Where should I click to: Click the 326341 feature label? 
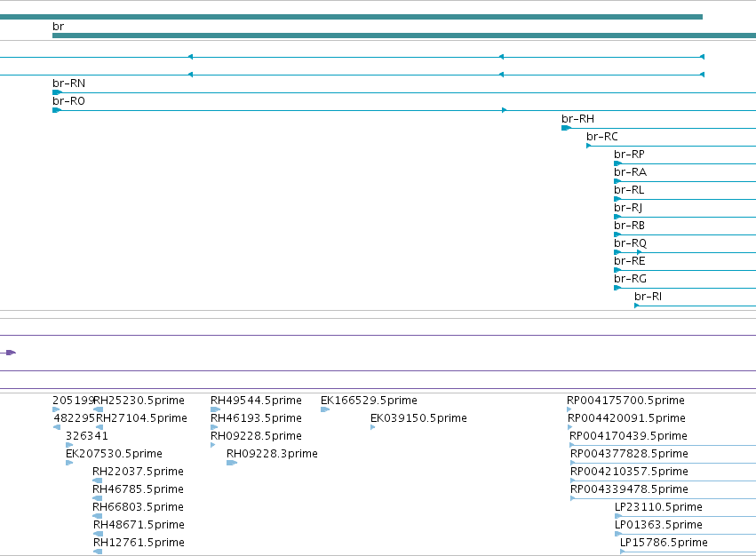click(x=87, y=436)
